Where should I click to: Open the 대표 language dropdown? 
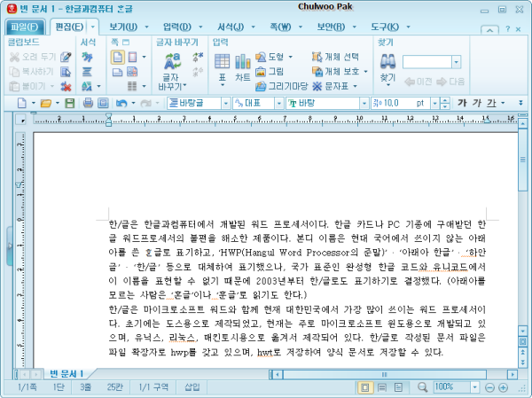click(279, 103)
